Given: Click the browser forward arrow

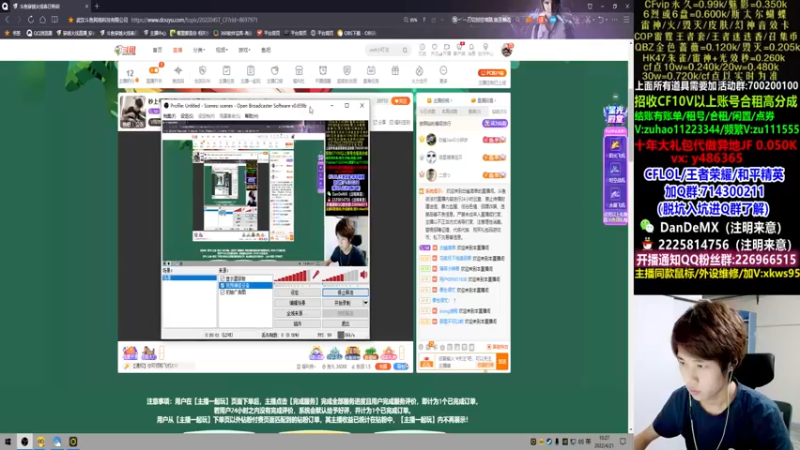Looking at the screenshot, I should tap(19, 20).
